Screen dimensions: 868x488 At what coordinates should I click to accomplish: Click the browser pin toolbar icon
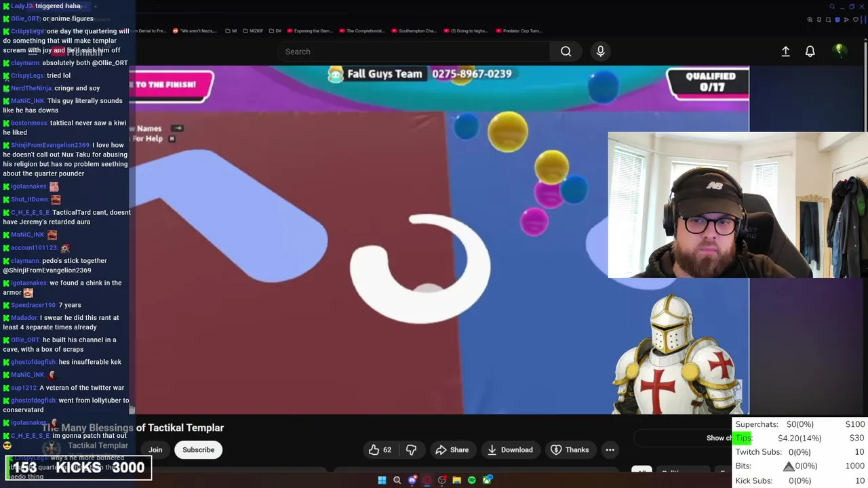pyautogui.click(x=819, y=20)
